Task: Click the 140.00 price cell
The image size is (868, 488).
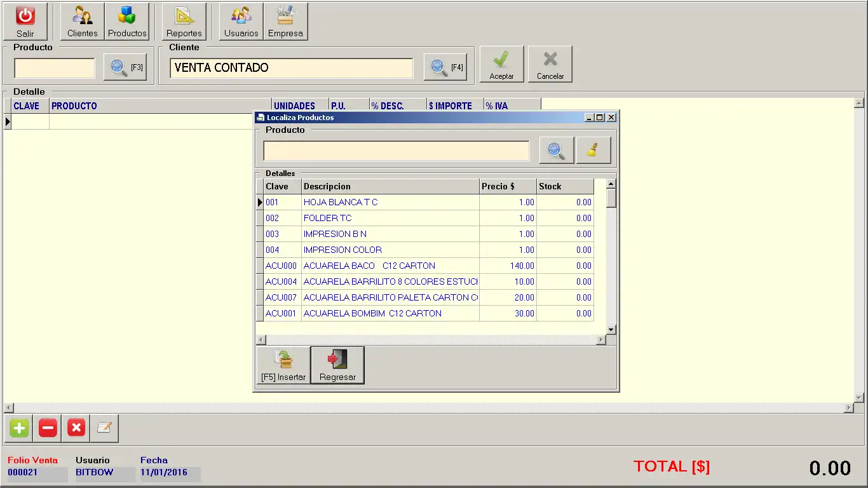Action: click(508, 266)
